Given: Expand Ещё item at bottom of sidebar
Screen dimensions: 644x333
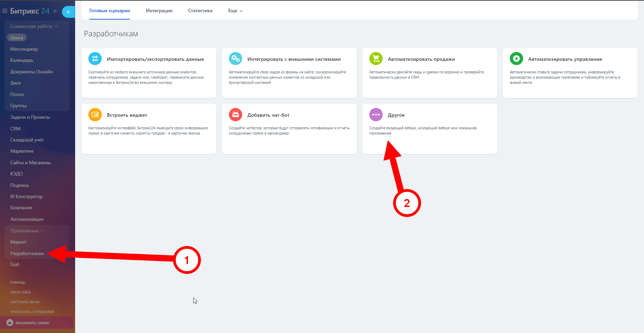Looking at the screenshot, I should click(16, 264).
